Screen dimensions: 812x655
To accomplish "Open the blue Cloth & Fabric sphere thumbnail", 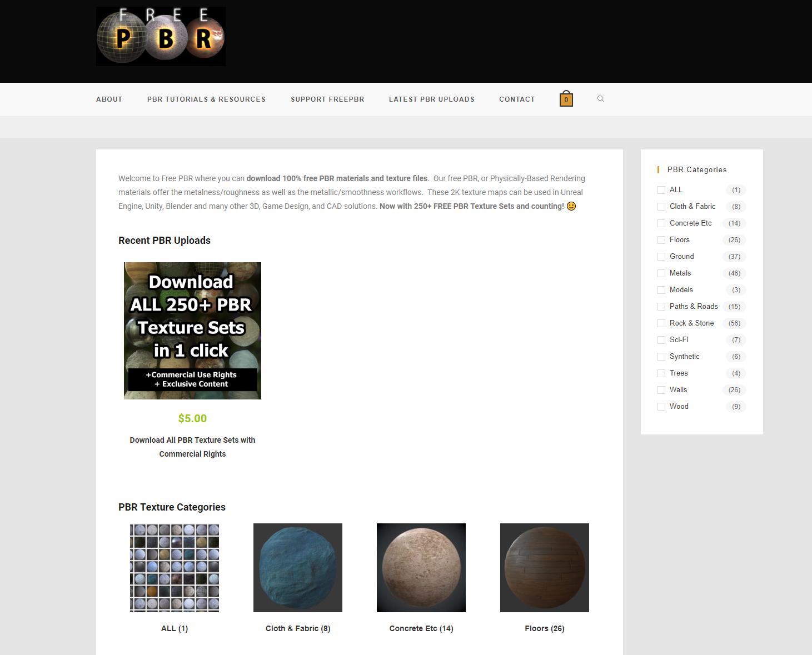I will coord(298,568).
